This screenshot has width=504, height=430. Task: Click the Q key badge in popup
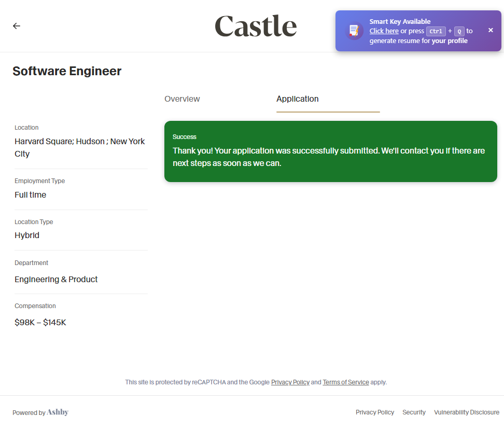point(459,31)
